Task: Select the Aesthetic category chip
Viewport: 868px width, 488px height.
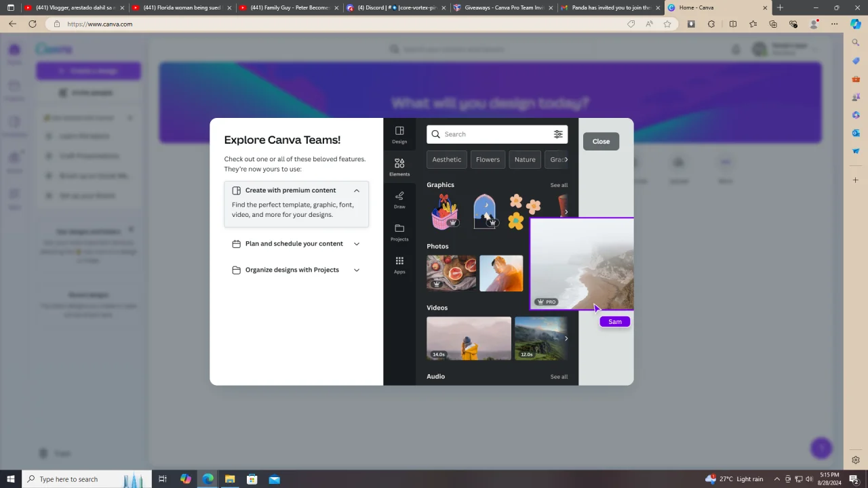Action: click(447, 160)
